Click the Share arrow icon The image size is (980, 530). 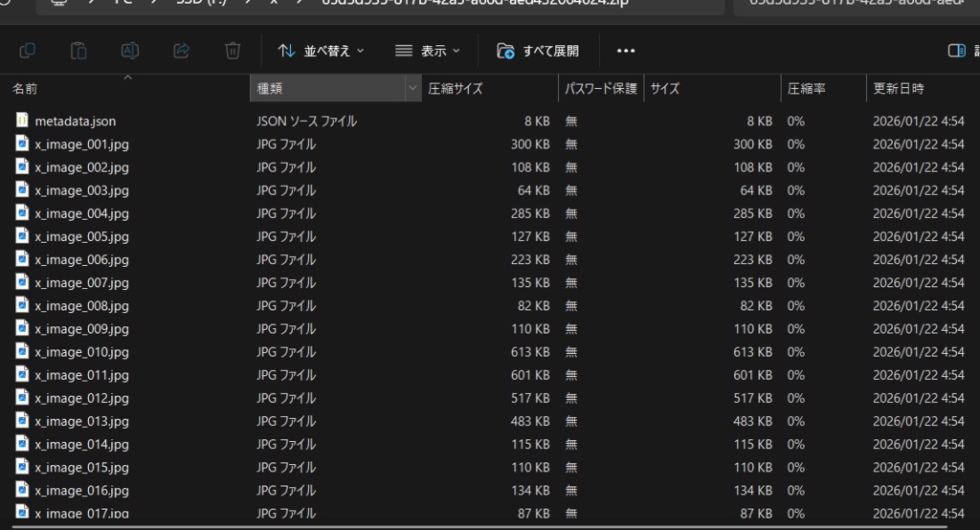pos(181,51)
